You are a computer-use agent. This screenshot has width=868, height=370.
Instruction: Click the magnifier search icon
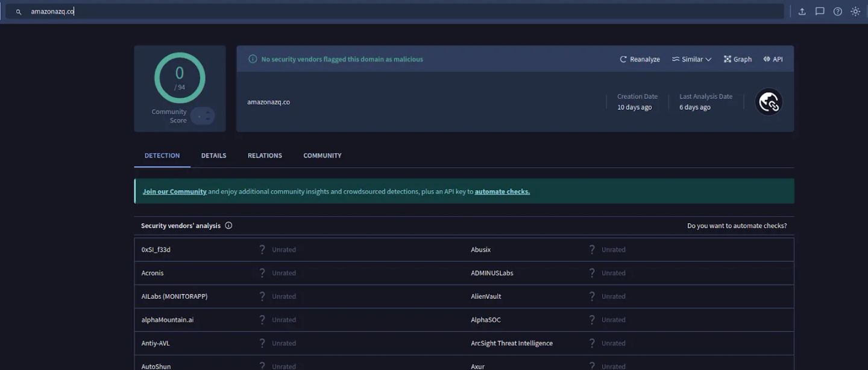pos(19,11)
